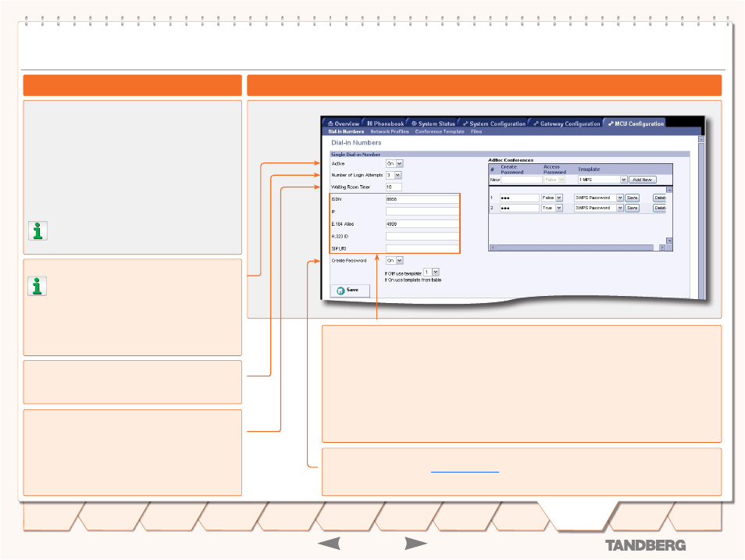Open row 1 Access Password False dropdown
Screen dimensions: 745x560
[x=552, y=198]
